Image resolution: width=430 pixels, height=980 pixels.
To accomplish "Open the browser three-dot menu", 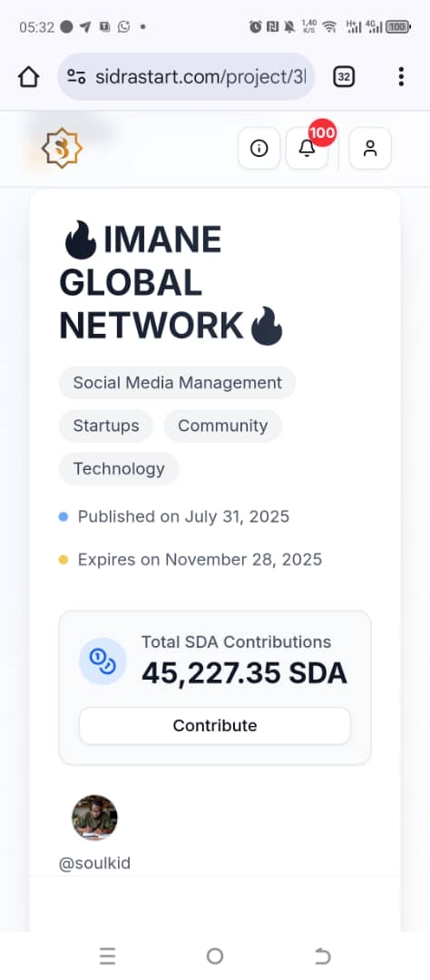I will pyautogui.click(x=401, y=77).
